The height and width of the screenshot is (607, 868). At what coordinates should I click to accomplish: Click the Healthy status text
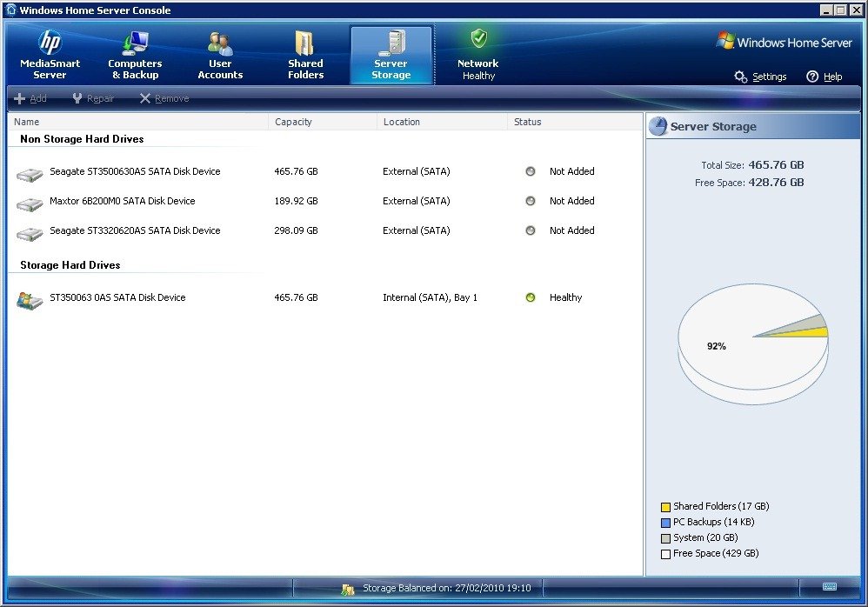point(565,297)
